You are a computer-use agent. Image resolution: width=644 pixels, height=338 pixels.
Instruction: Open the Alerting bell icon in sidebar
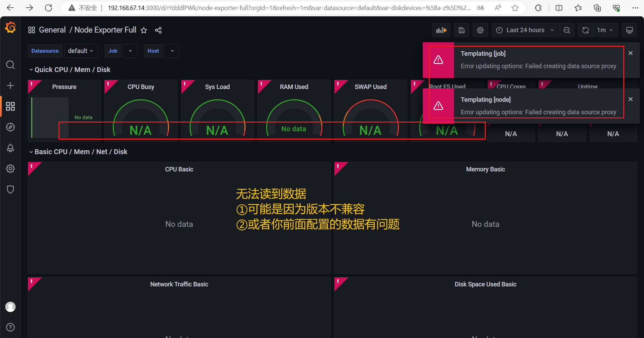(10, 148)
